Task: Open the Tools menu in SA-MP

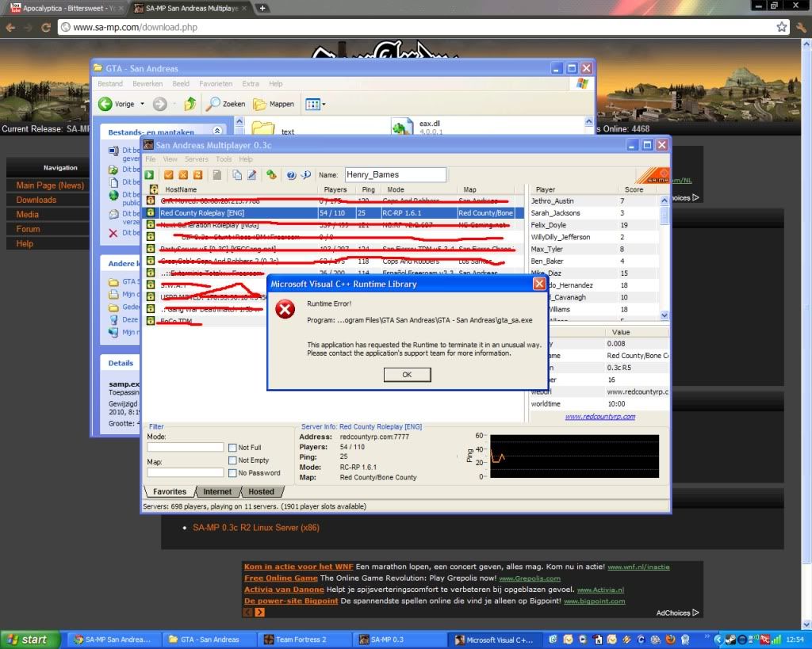Action: pyautogui.click(x=224, y=159)
